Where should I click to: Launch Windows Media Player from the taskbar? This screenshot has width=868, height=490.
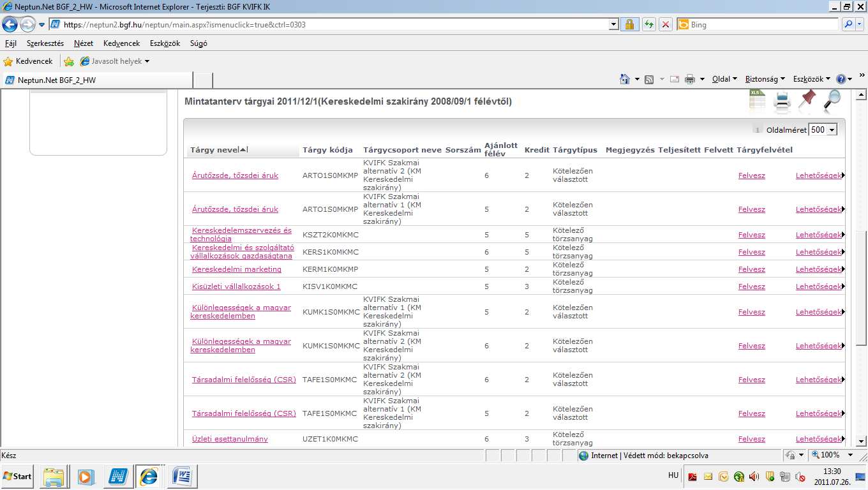[85, 476]
